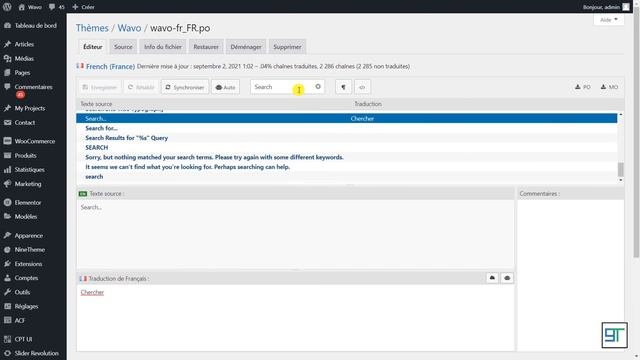This screenshot has width=640, height=360.
Task: Click the Enregistrer save button
Action: pos(100,87)
